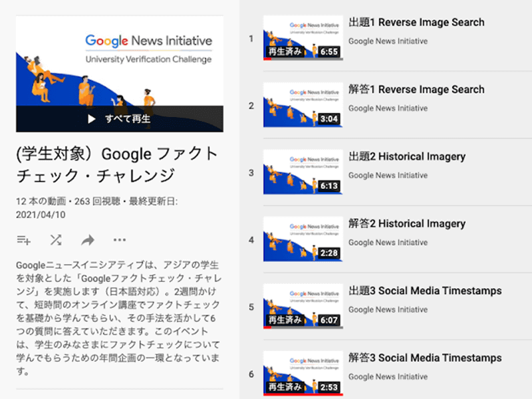Image resolution: width=532 pixels, height=399 pixels.
Task: Click the save playlist icon
Action: coord(24,240)
